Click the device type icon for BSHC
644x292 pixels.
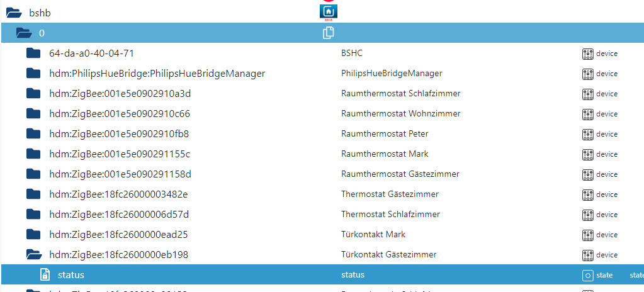click(x=588, y=53)
